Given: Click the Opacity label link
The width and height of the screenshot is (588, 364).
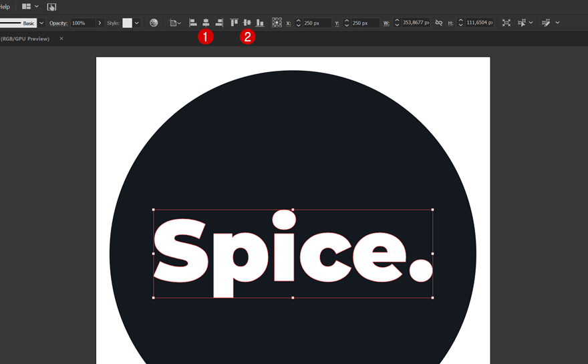Looking at the screenshot, I should click(x=59, y=23).
